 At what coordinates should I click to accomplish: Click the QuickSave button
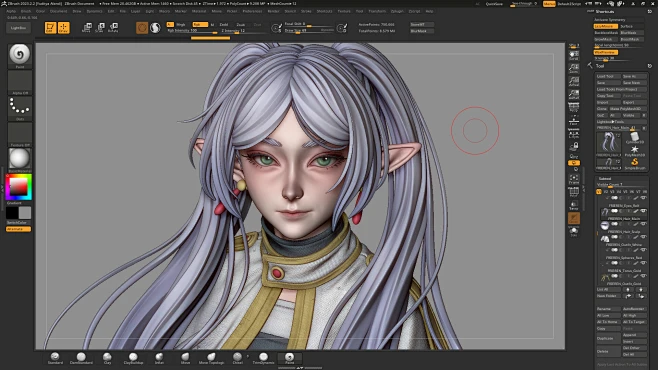494,4
